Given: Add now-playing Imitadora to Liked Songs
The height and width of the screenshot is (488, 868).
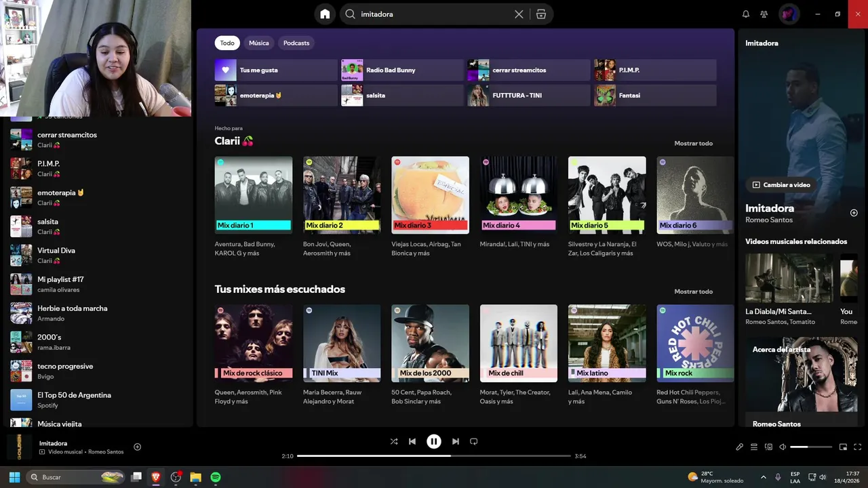Looking at the screenshot, I should [x=137, y=447].
